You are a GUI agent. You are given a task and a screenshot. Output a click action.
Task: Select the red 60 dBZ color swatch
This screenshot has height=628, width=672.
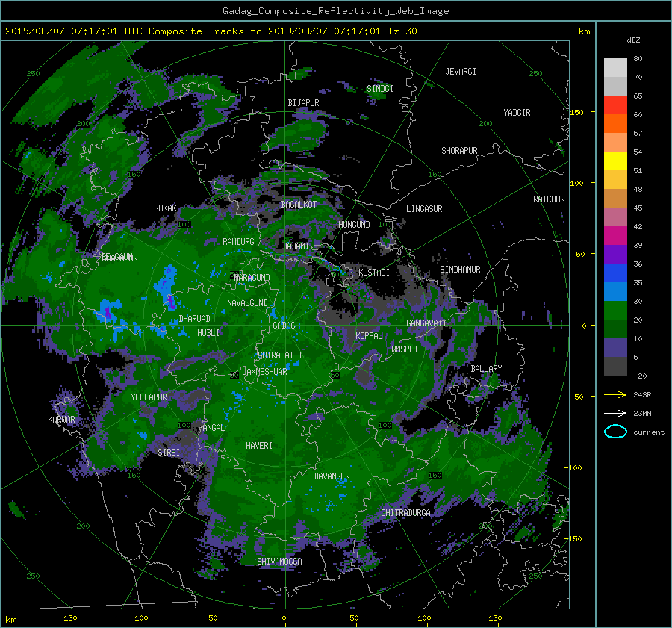coord(615,105)
